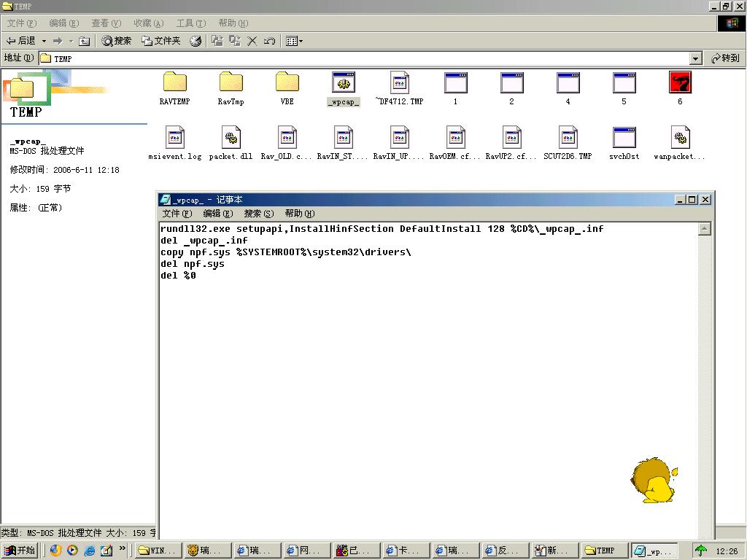Screen dimensions: 747x560
Task: Click the Undo toolbar icon
Action: click(x=270, y=41)
